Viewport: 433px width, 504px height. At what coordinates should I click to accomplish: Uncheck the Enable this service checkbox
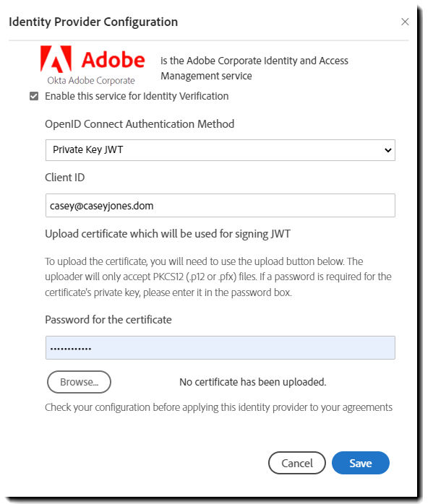[x=34, y=96]
